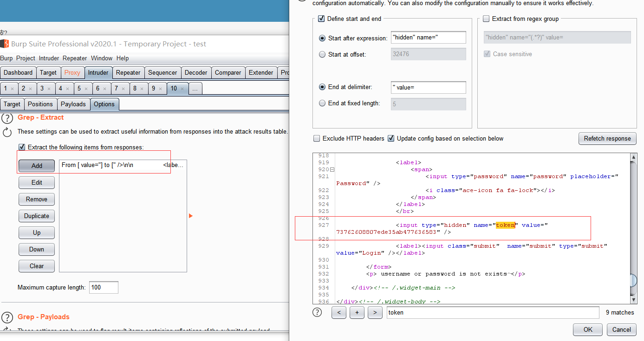The width and height of the screenshot is (644, 341).
Task: Cancel the extract definition dialog
Action: pos(621,329)
